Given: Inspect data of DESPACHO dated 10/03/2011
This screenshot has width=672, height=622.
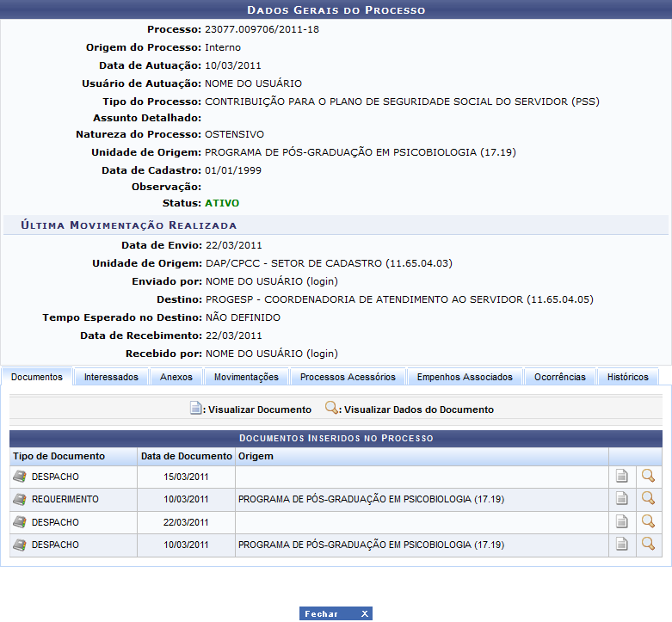Looking at the screenshot, I should (x=648, y=544).
